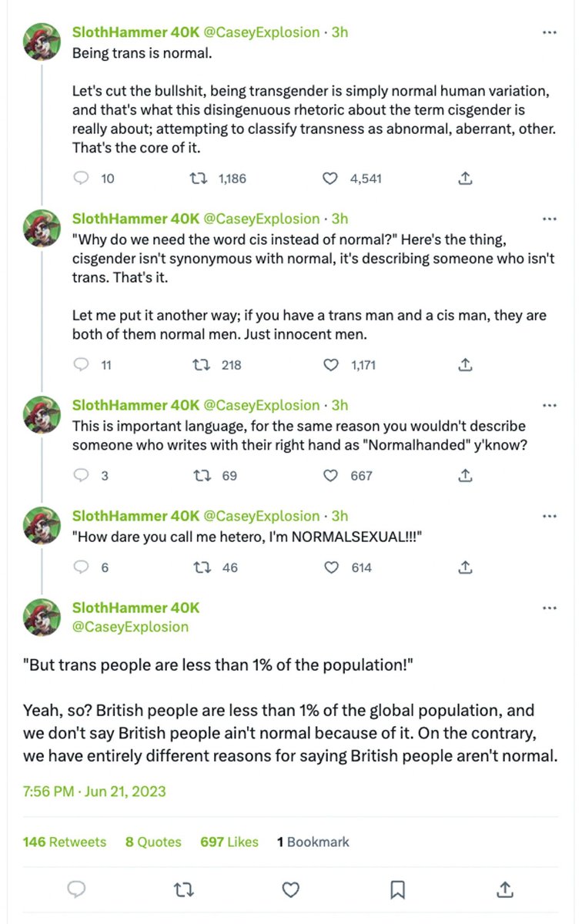Open the @CaseyExplosion handle on main tweet
Screen dimensions: 582x924
(130, 627)
